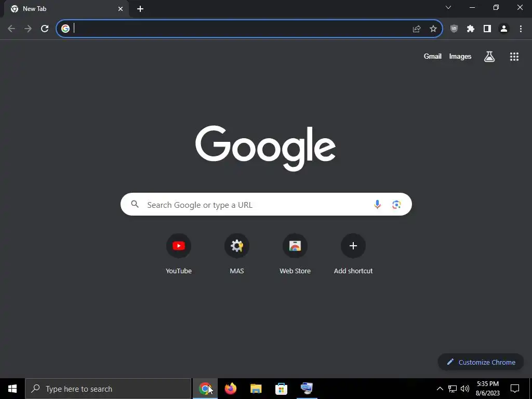532x399 pixels.
Task: Open Microsoft Store from the taskbar
Action: [281, 389]
